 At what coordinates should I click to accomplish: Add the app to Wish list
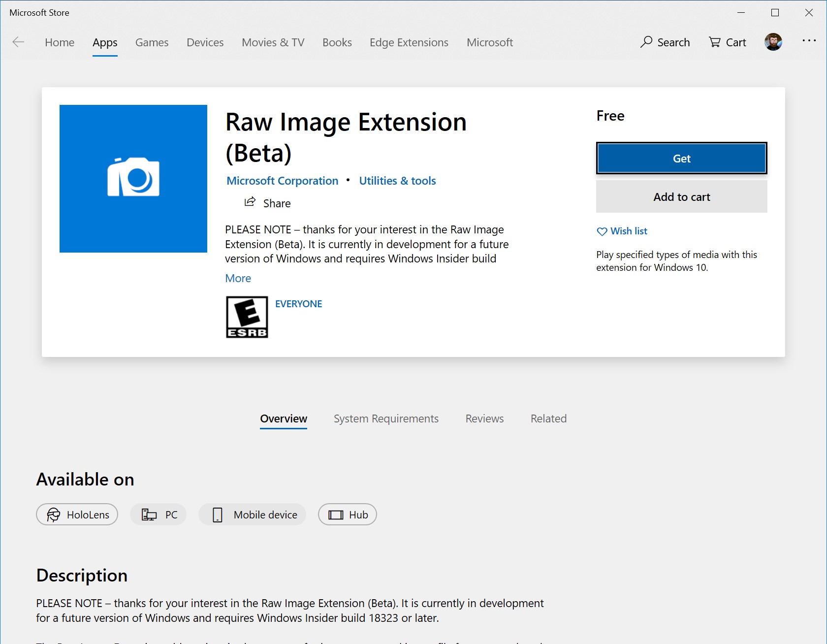[622, 231]
